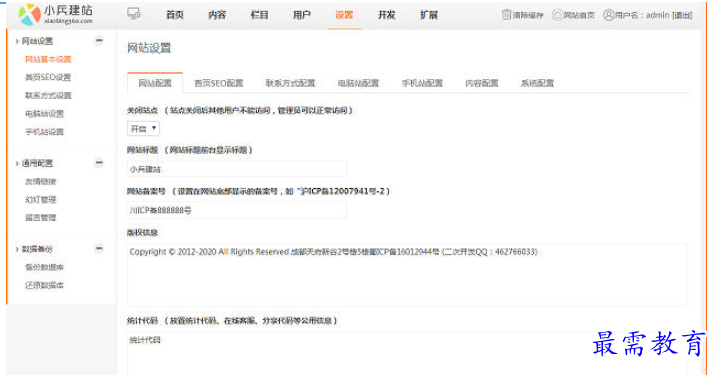Click the 网站首页 globe icon

coord(557,15)
